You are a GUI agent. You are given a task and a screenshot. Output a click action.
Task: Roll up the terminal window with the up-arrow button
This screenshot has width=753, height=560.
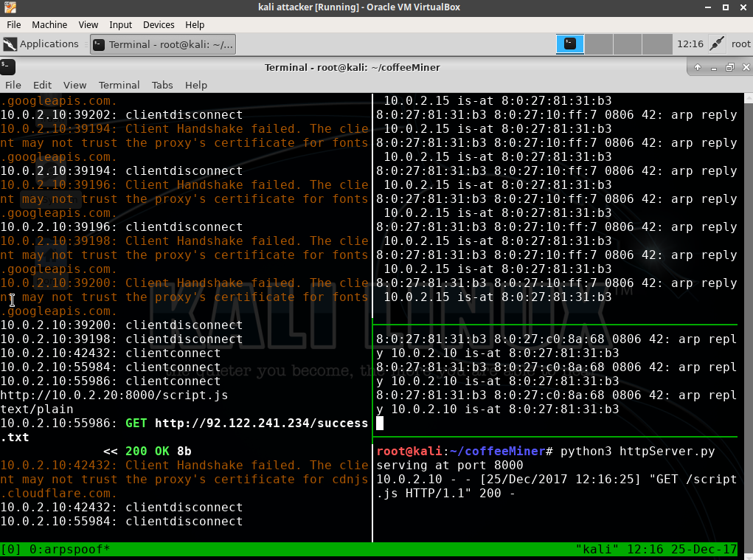(697, 67)
